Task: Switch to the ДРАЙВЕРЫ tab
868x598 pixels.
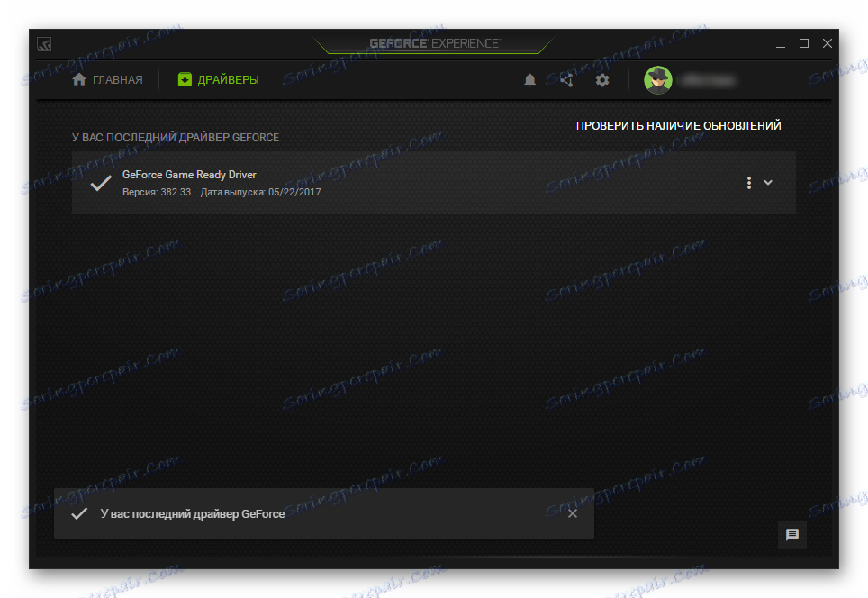Action: click(218, 80)
